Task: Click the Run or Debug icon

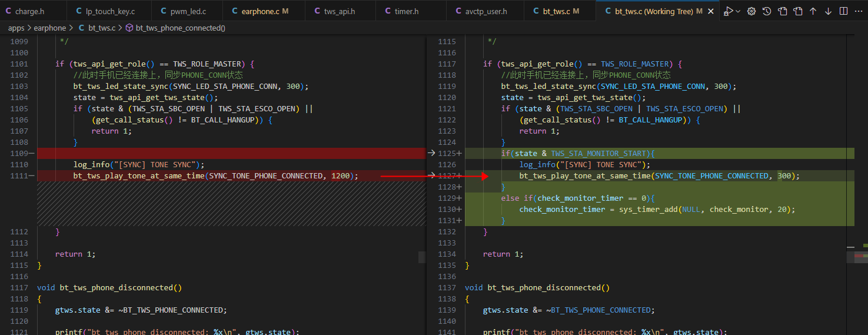Action: (x=729, y=11)
